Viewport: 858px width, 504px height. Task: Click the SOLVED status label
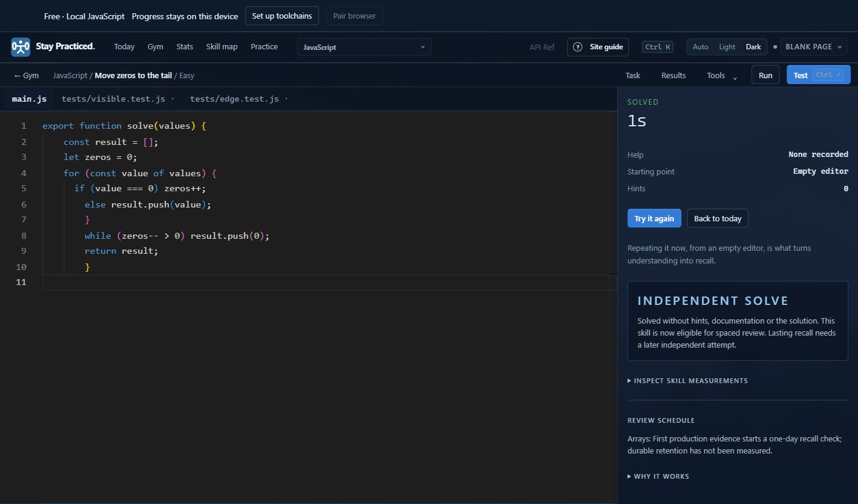tap(643, 102)
